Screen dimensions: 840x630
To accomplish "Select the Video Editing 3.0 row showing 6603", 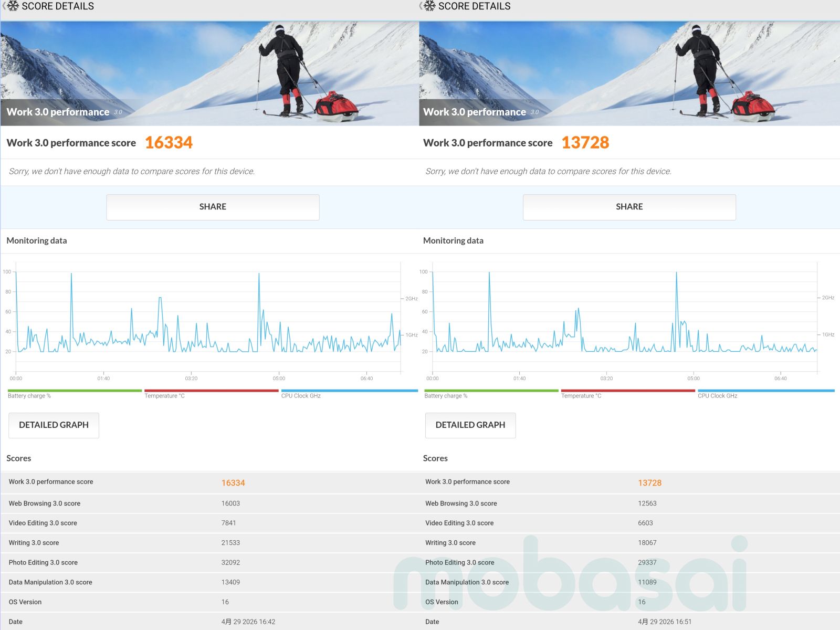I will (x=629, y=523).
